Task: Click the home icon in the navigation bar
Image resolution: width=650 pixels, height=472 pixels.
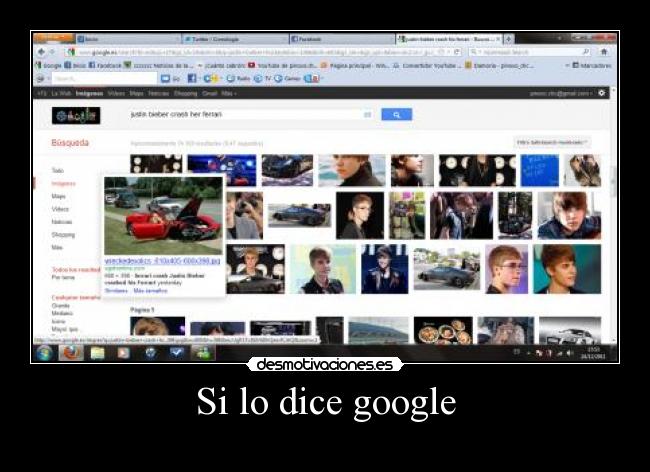Action: [x=604, y=52]
